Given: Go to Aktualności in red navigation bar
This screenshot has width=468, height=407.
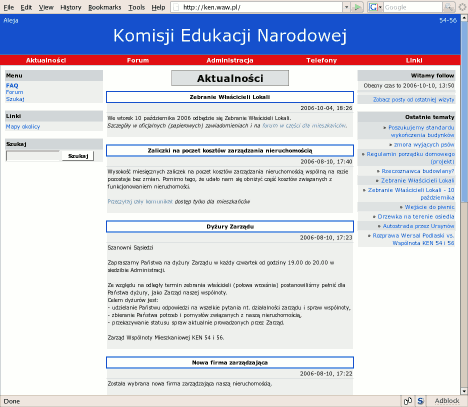Looking at the screenshot, I should 46,60.
